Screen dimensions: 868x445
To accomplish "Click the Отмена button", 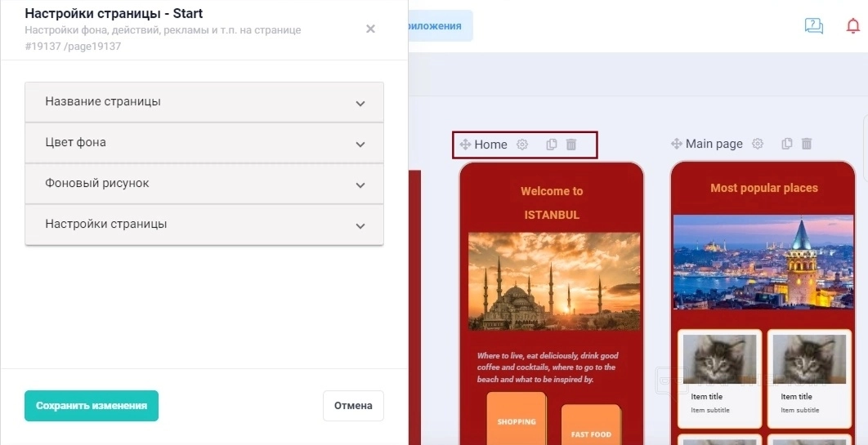I will tap(353, 406).
